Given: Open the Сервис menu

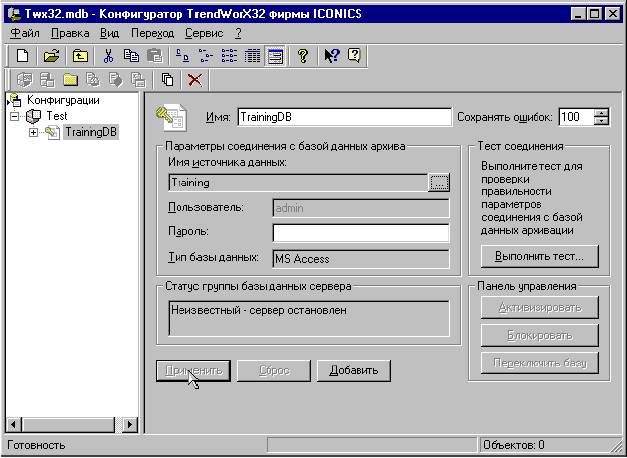Looking at the screenshot, I should point(204,33).
